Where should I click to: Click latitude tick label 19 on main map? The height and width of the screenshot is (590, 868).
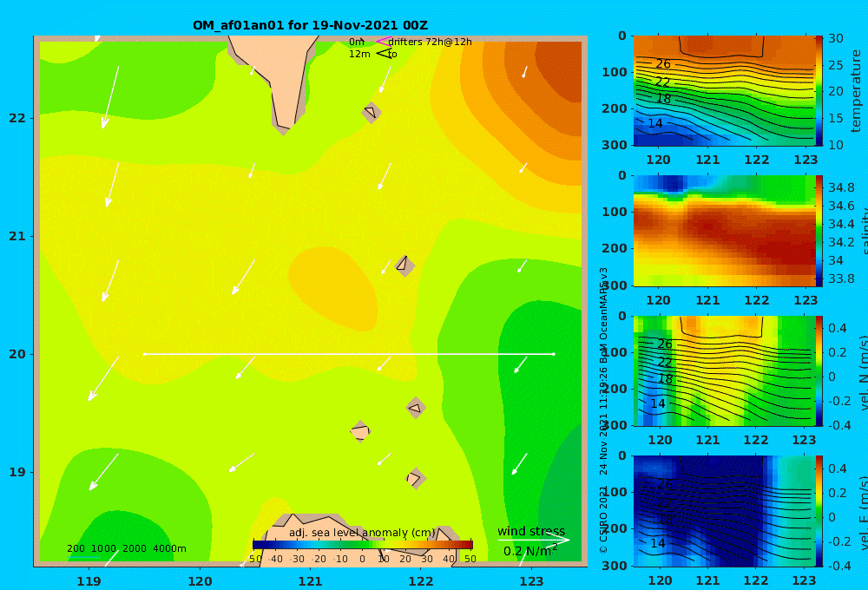[17, 472]
